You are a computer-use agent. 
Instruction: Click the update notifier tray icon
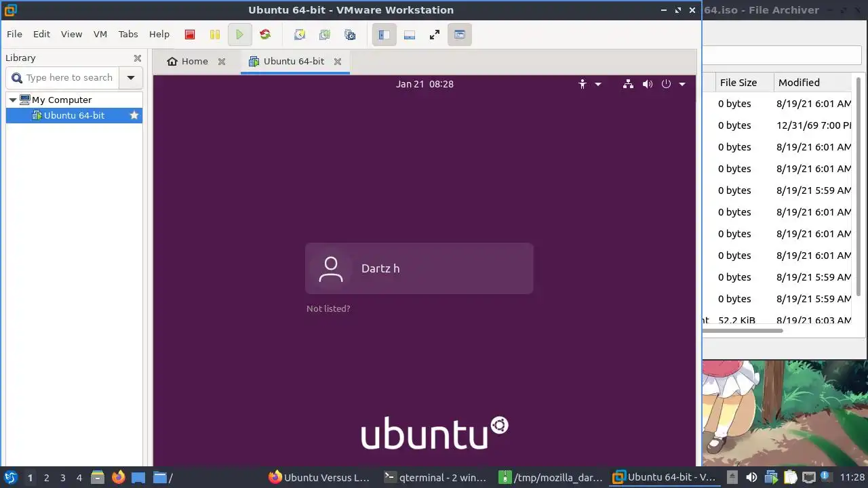(827, 478)
